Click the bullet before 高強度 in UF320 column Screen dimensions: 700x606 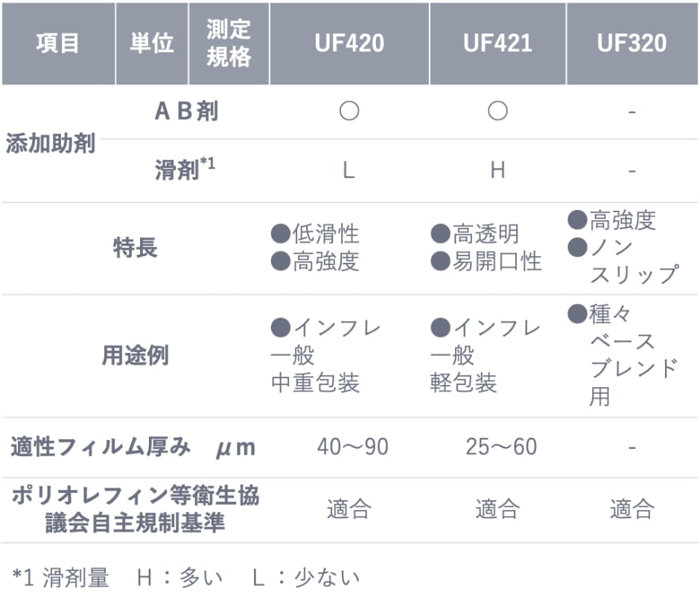(578, 220)
